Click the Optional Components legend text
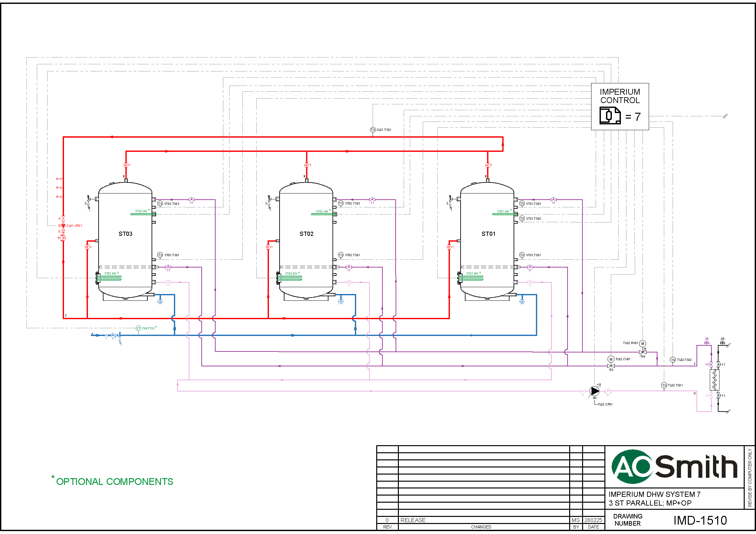Image resolution: width=756 pixels, height=534 pixels. [114, 481]
